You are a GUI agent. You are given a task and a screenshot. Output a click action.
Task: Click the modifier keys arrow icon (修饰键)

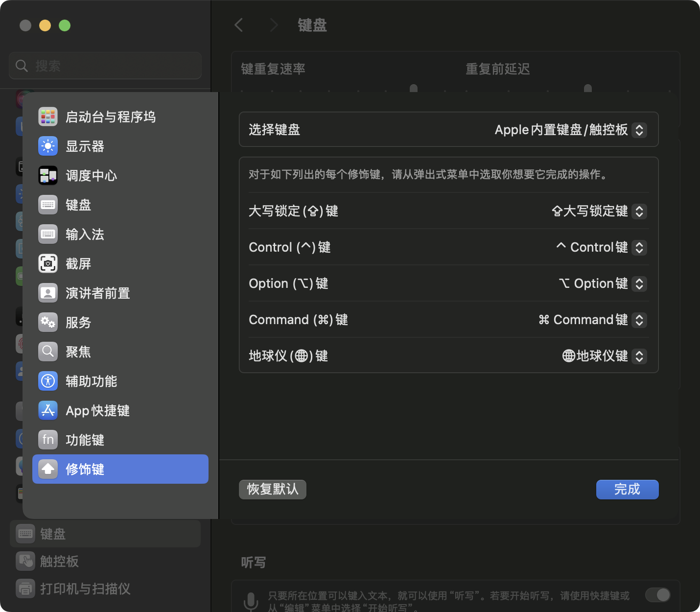coord(48,469)
